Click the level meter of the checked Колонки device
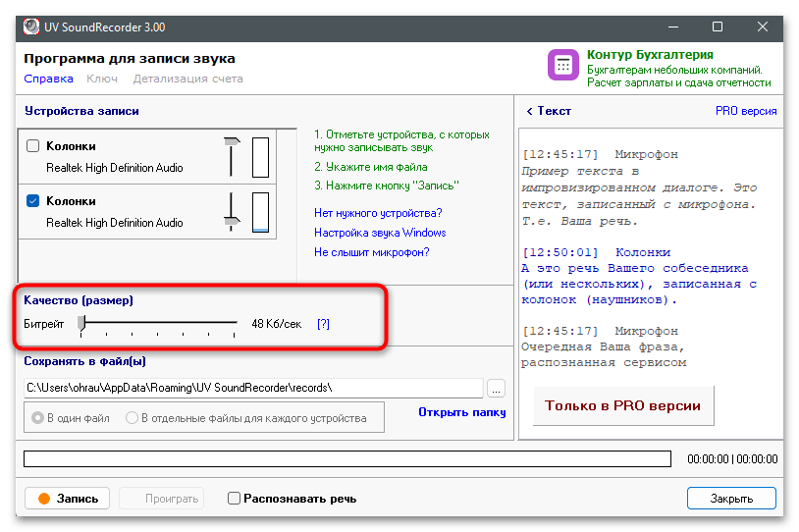This screenshot has height=532, width=799. pyautogui.click(x=260, y=211)
